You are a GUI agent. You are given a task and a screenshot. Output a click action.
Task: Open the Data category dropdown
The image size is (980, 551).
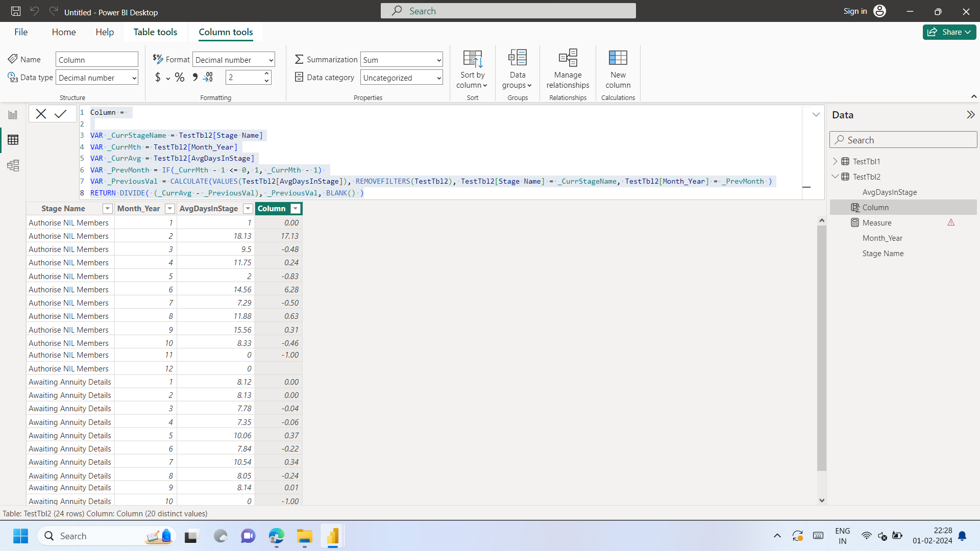click(x=402, y=78)
